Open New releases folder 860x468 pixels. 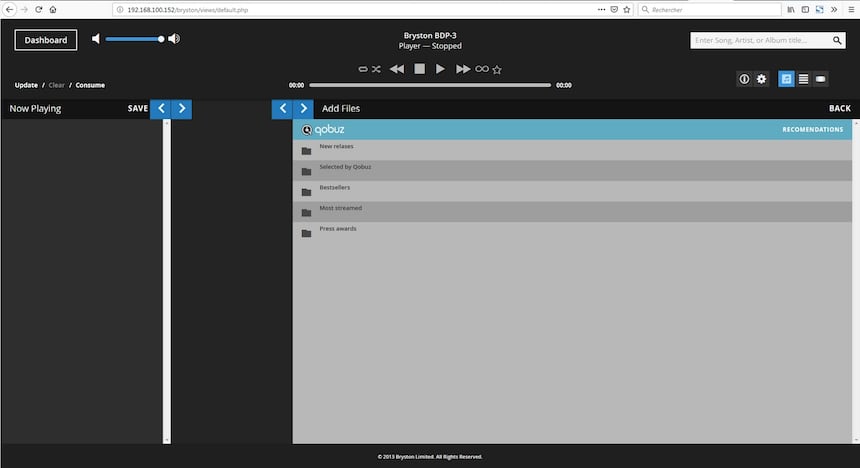coord(572,150)
